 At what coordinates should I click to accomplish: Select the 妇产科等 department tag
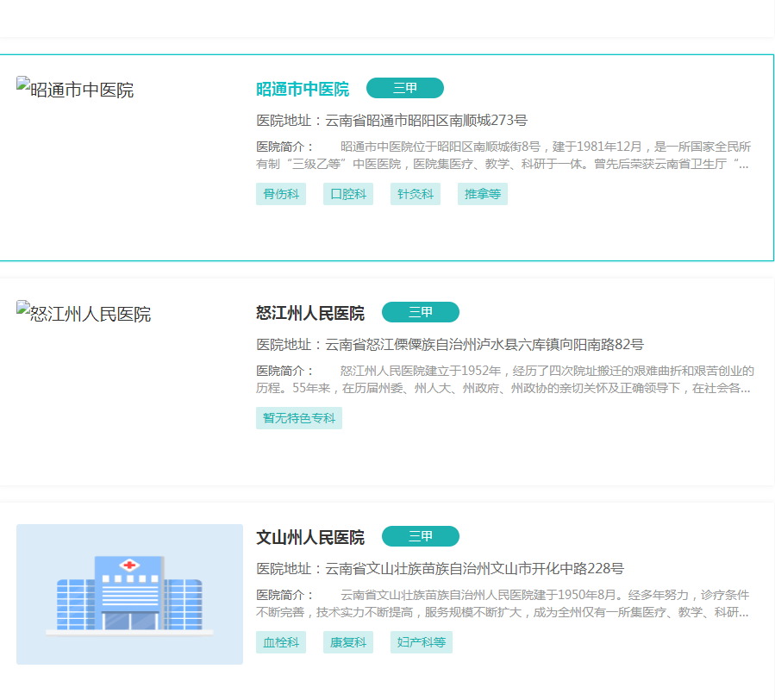click(421, 642)
